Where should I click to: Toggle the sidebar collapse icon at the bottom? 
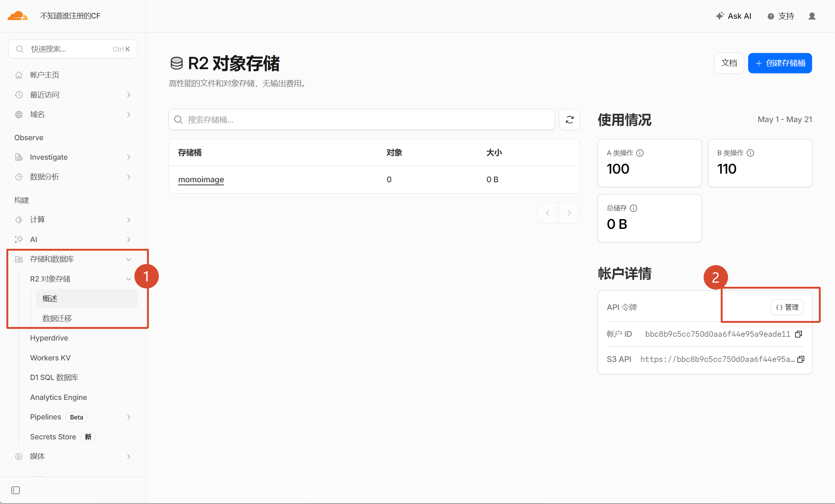pos(16,490)
